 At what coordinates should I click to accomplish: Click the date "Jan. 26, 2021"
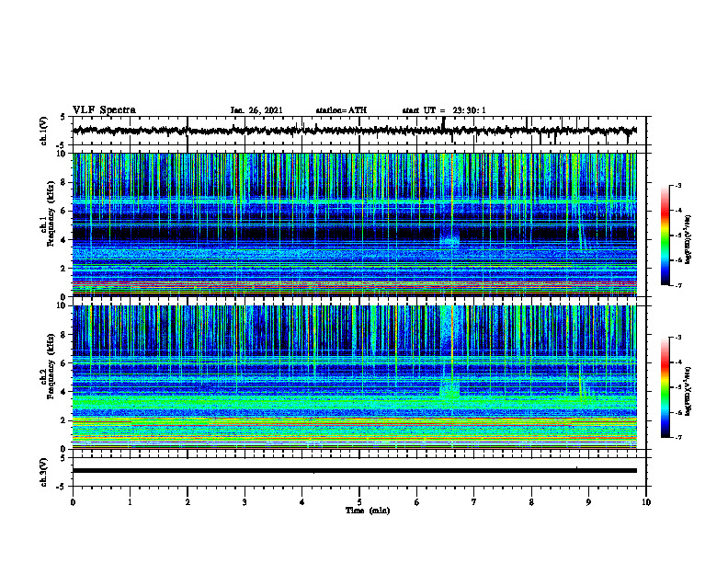pos(256,110)
